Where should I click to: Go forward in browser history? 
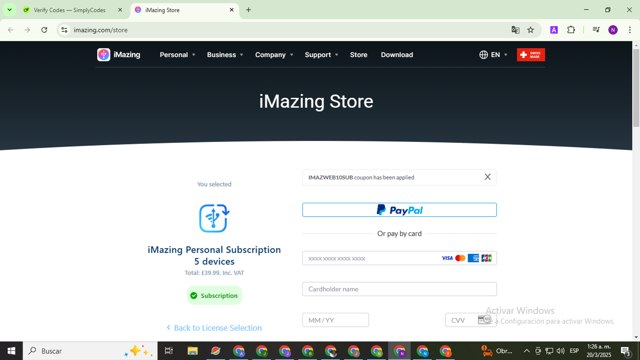[27, 30]
